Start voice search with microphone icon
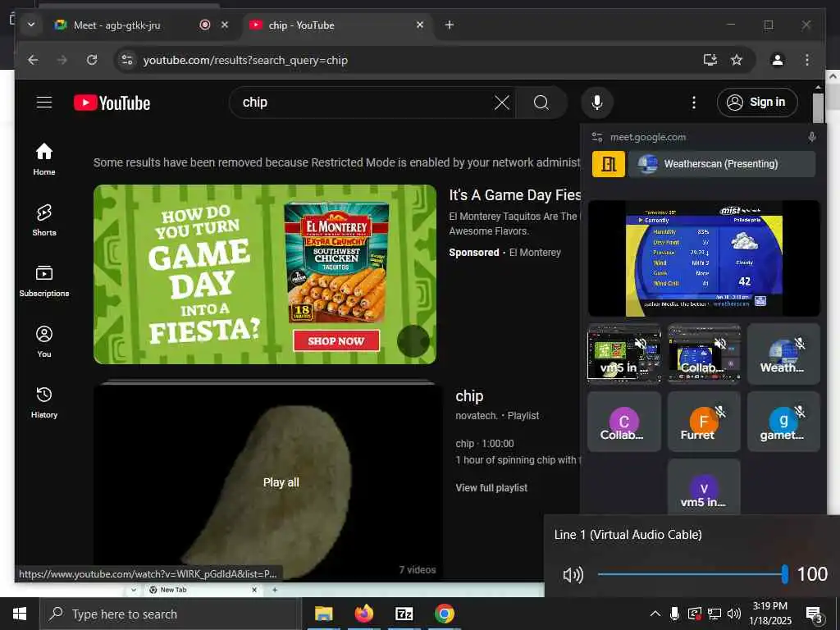 [597, 103]
